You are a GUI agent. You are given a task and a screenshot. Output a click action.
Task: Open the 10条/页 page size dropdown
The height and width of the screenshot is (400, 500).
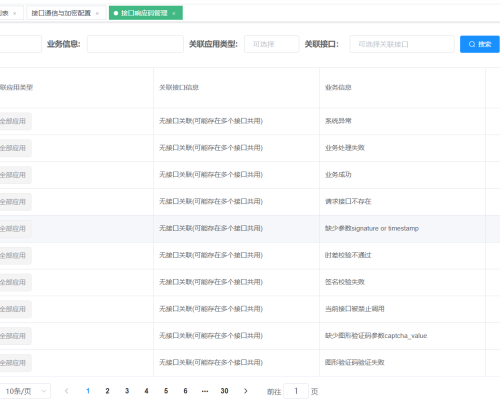pos(25,391)
